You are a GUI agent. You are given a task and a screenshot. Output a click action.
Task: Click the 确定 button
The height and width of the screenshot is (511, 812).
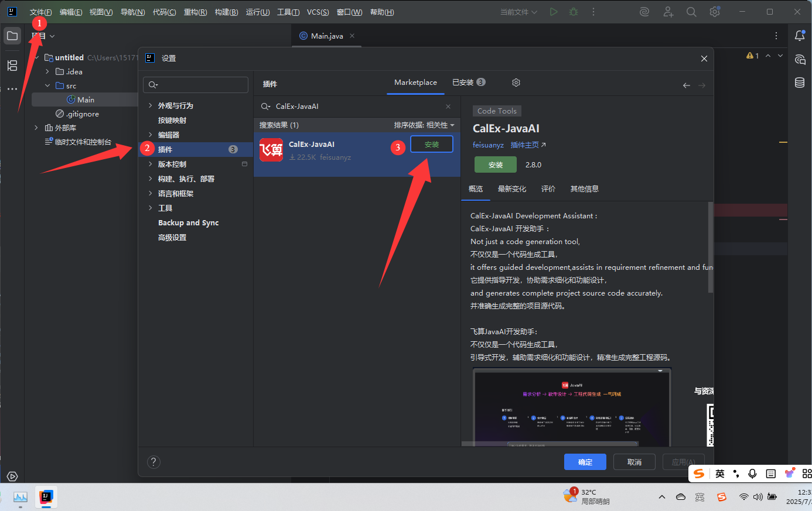[x=585, y=462]
